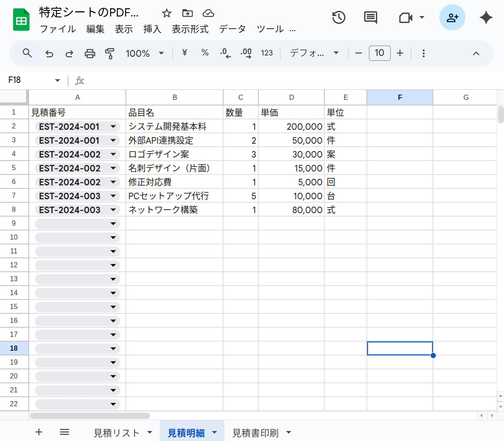Check the cloud save status icon
The height and width of the screenshot is (441, 504).
pyautogui.click(x=208, y=13)
